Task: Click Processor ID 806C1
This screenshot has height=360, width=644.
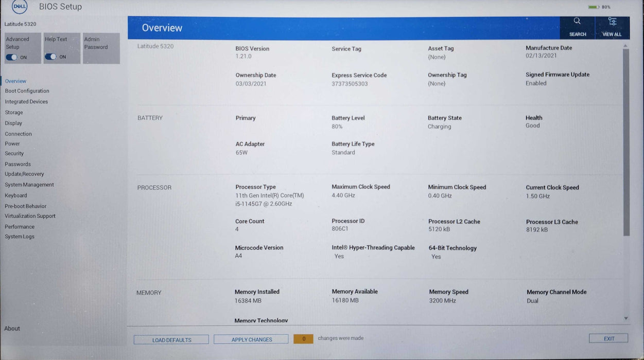Action: (340, 229)
